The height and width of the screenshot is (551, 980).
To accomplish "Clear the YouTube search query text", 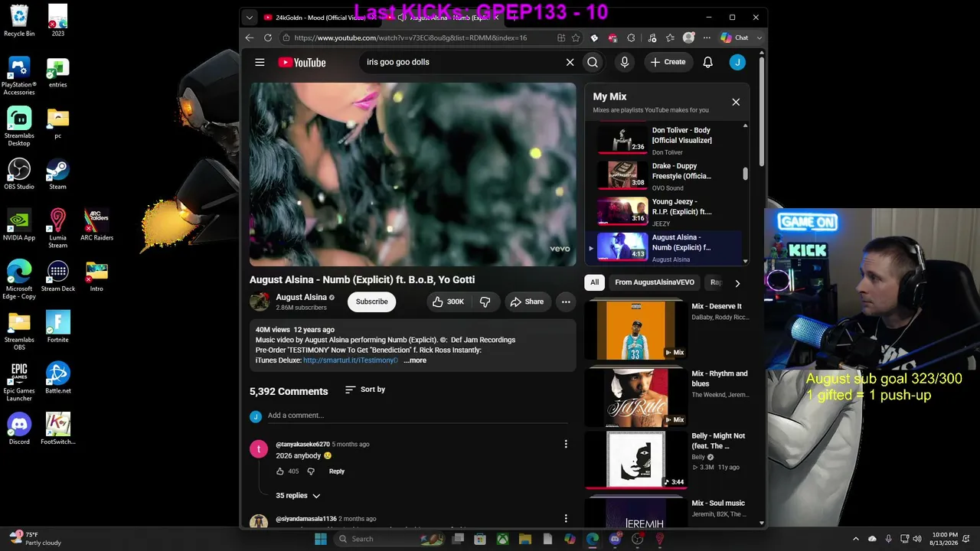I will (570, 62).
